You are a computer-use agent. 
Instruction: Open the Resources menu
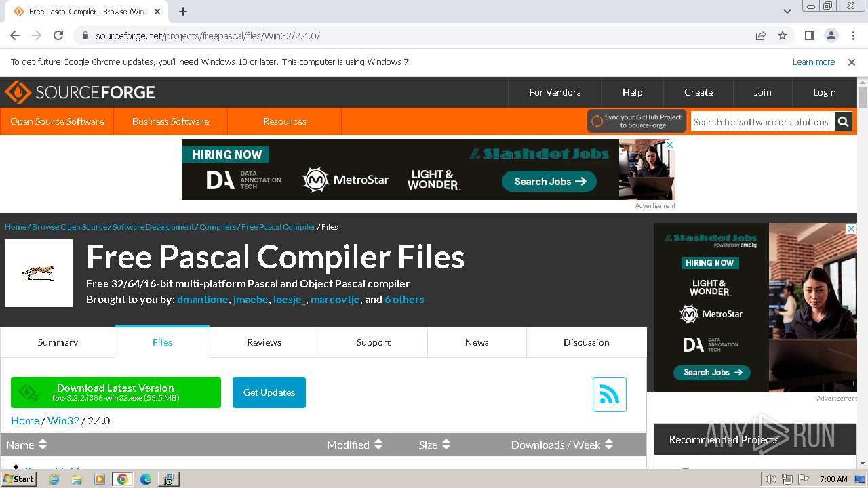[x=285, y=121]
